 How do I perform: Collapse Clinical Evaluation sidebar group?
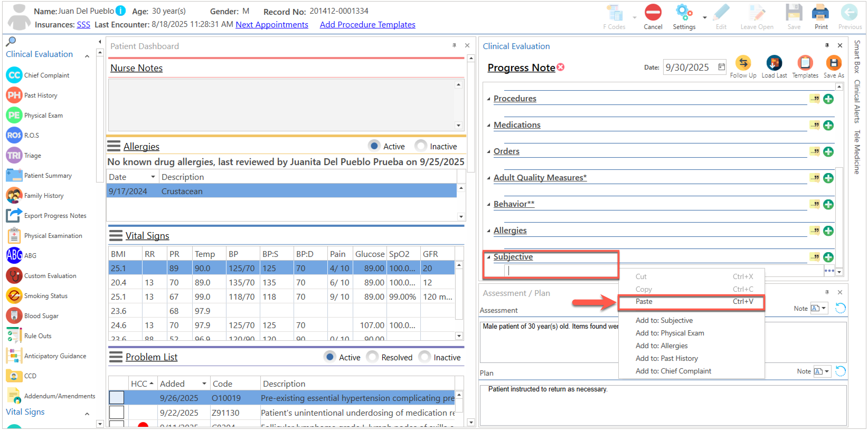click(87, 56)
